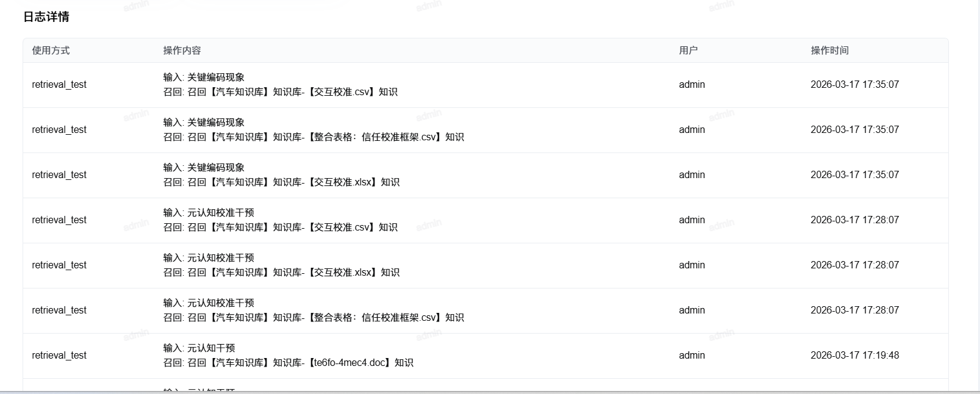This screenshot has height=394, width=980.
Task: Click admin in the 元认知校准干预 交互校准.csv row
Action: [692, 220]
